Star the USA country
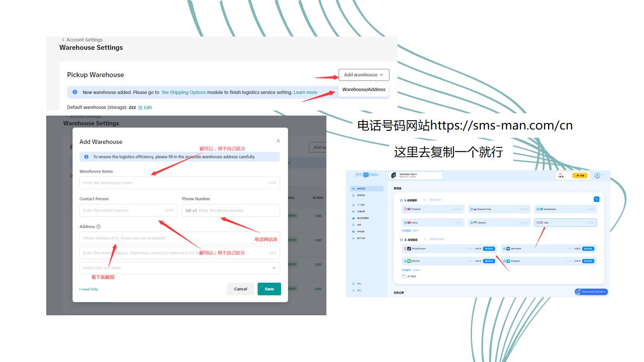Viewport: 644px width, 362px height. pyautogui.click(x=538, y=223)
